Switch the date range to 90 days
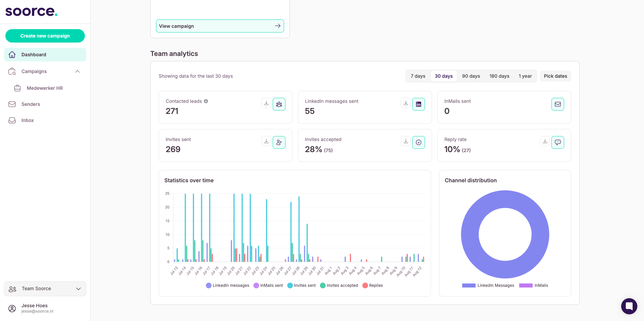Viewport: 644px width, 321px height. [x=471, y=76]
